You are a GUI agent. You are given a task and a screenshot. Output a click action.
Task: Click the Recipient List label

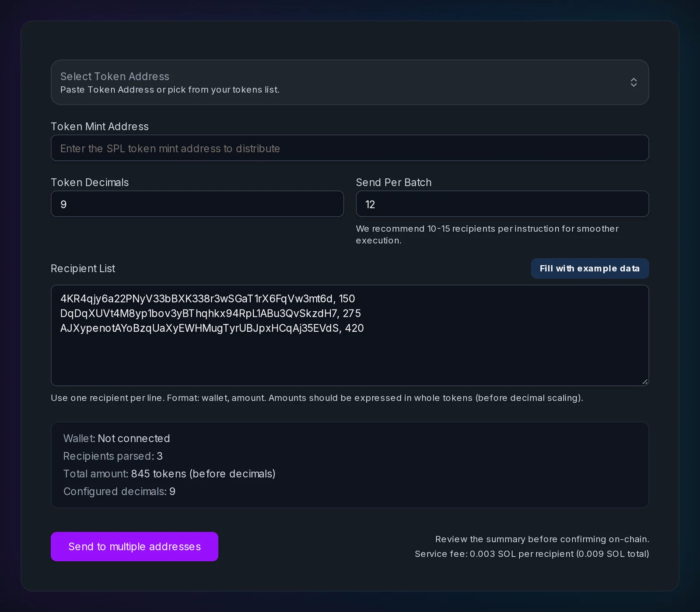point(83,268)
